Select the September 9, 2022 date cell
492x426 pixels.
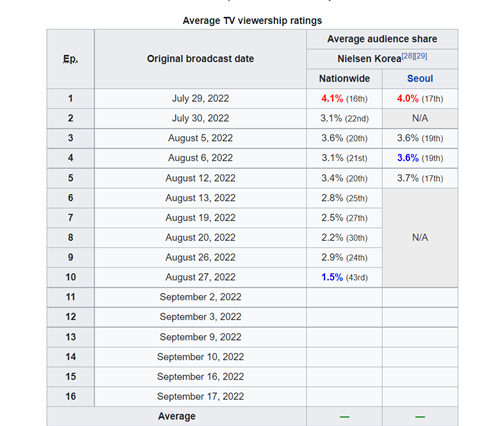(200, 337)
